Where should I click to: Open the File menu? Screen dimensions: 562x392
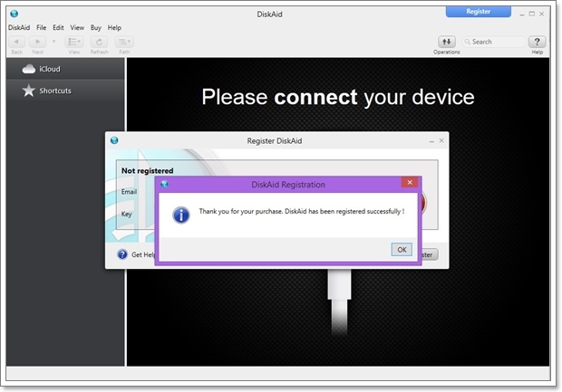point(41,27)
